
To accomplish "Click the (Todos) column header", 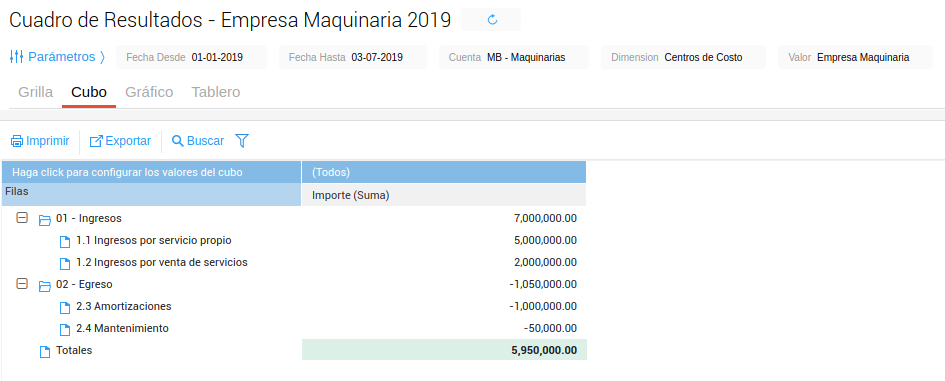I will coord(444,172).
